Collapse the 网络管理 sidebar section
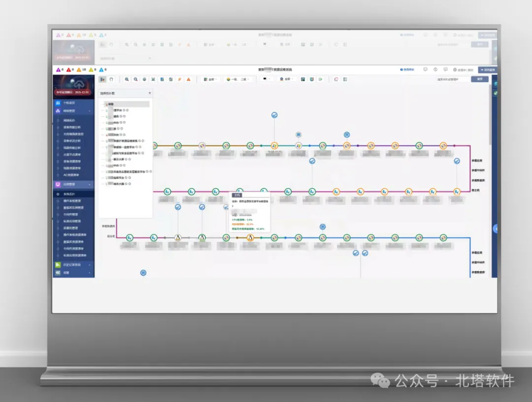Viewport: 532px width, 402px height. coord(90,111)
